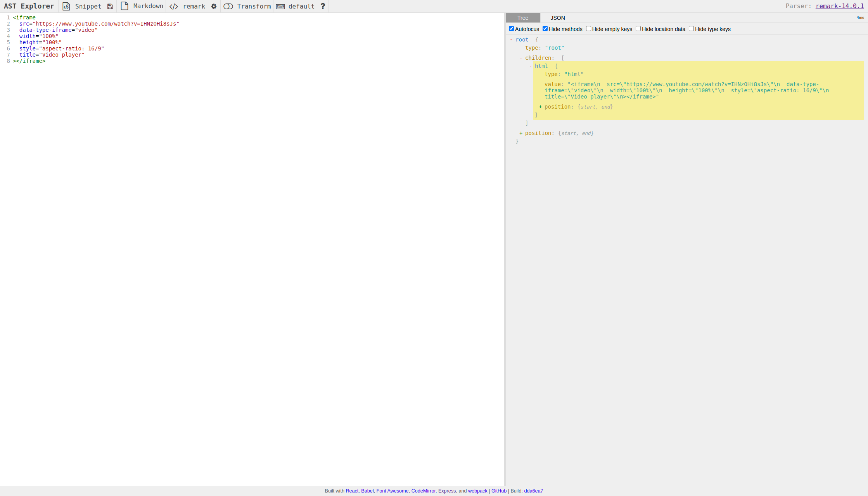This screenshot has width=868, height=496.
Task: Click the GitHub link in the footer
Action: [x=499, y=491]
